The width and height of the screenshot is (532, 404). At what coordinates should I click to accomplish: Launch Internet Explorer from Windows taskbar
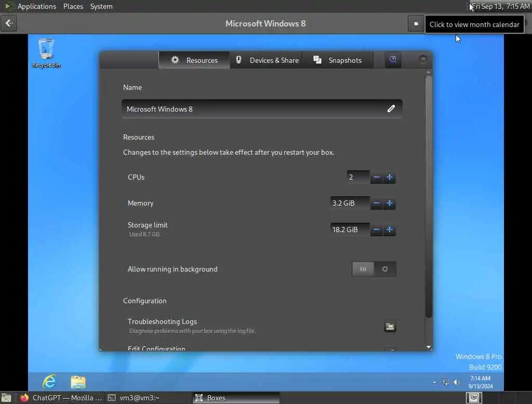[x=49, y=382]
